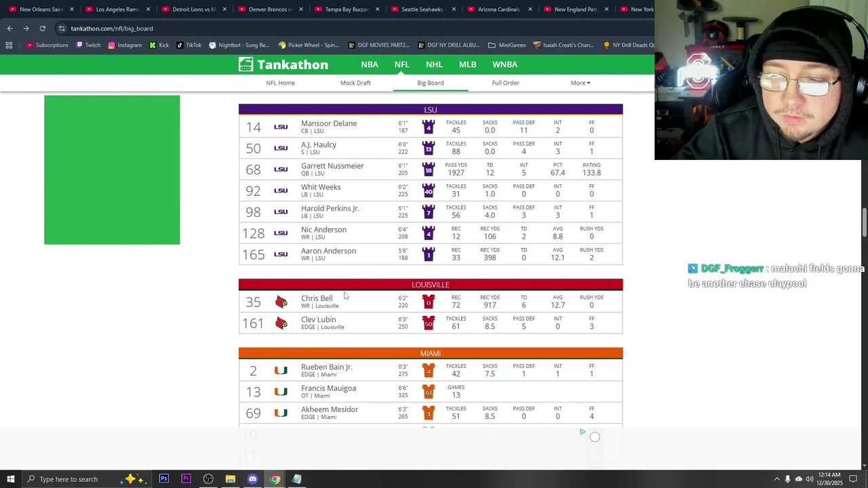This screenshot has width=868, height=488.
Task: Click the page vertical scrollbar thumb
Action: pos(864,223)
